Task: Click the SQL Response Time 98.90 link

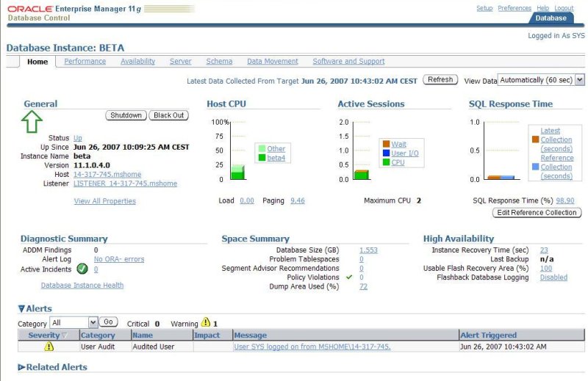Action: (x=565, y=200)
